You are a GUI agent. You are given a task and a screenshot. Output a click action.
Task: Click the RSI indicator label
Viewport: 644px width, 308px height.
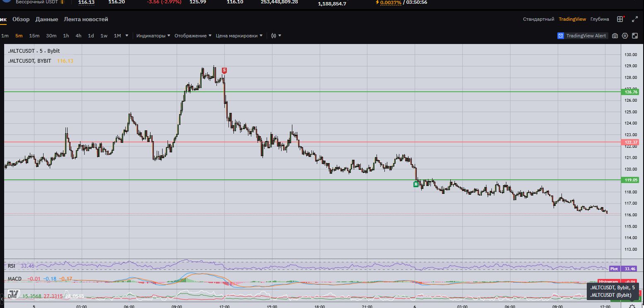[x=12, y=266]
